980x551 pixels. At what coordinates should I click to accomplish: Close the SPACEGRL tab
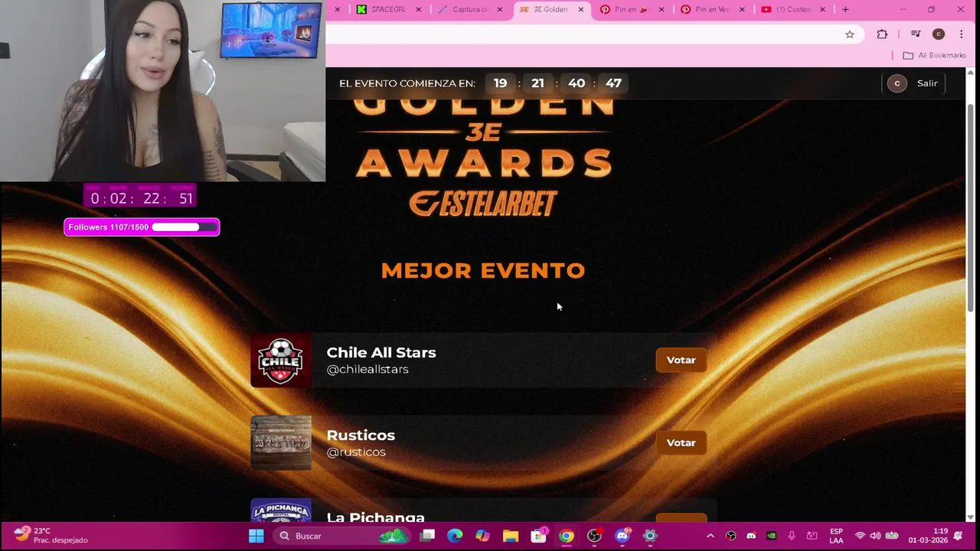point(419,9)
